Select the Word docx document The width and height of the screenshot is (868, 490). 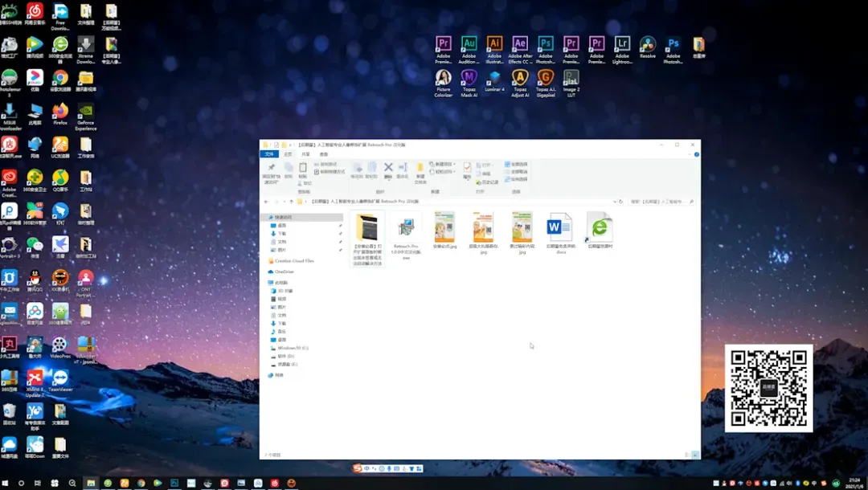coord(559,229)
